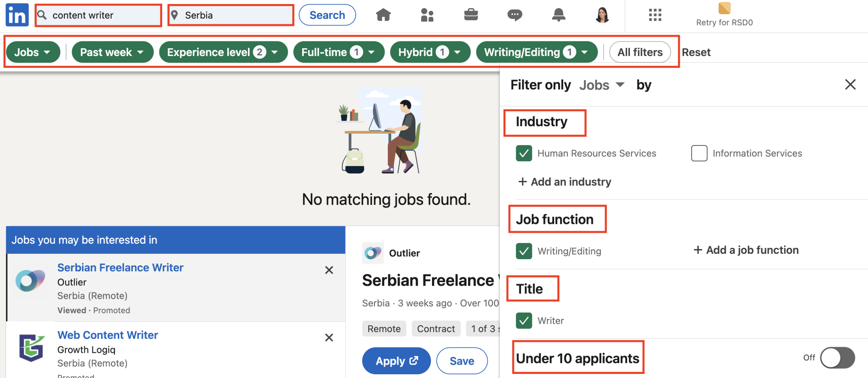Viewport: 868px width, 378px height.
Task: Click the Search button
Action: 327,15
